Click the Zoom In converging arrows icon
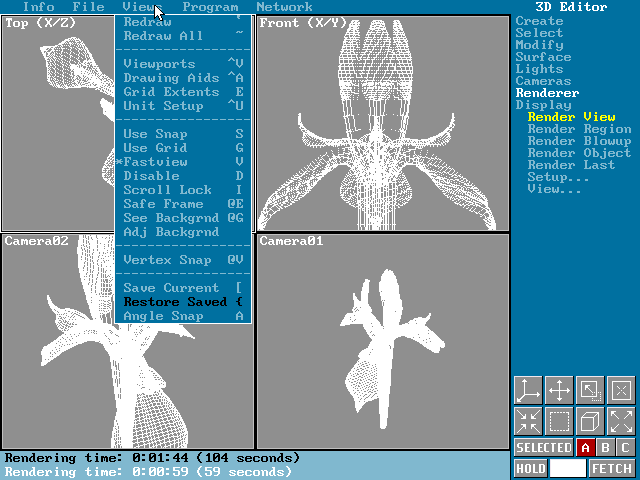 pos(527,421)
